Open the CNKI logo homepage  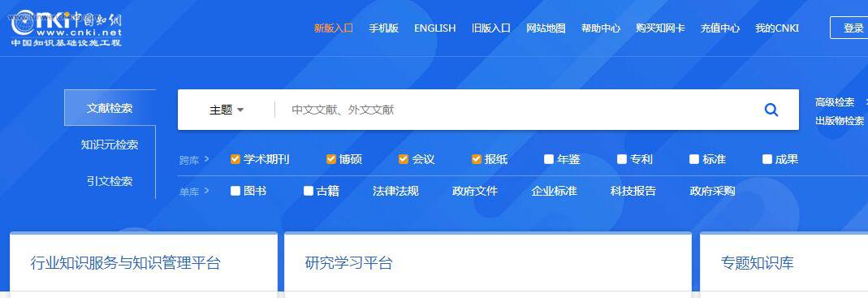66,28
